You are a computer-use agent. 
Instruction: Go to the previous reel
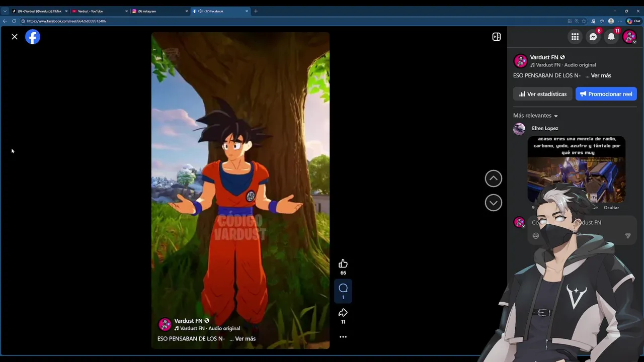pos(494,178)
